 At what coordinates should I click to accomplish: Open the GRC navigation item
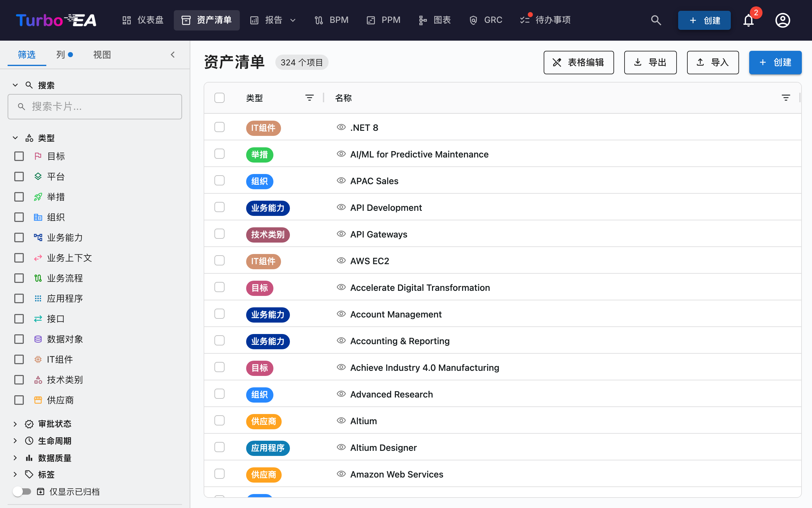tap(486, 20)
